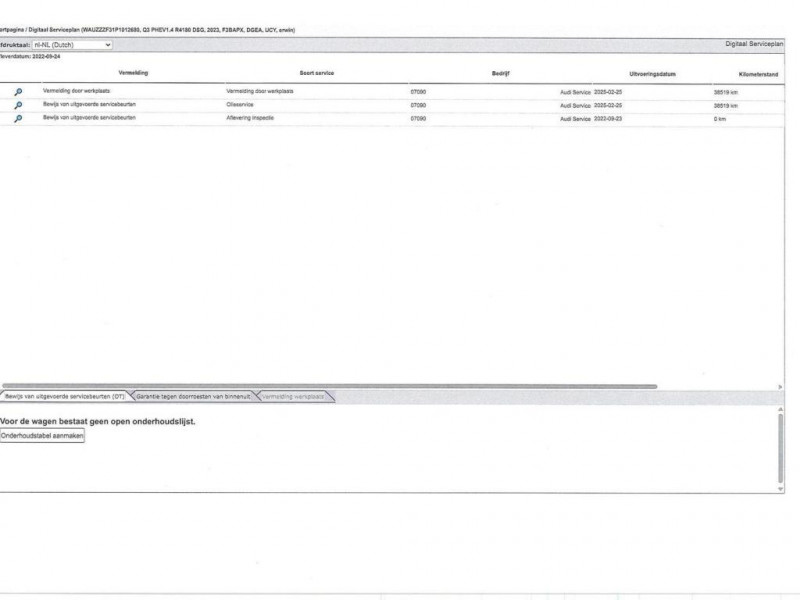The image size is (800, 600).
Task: Click down arrow of lower panel scrollbar
Action: click(x=780, y=489)
